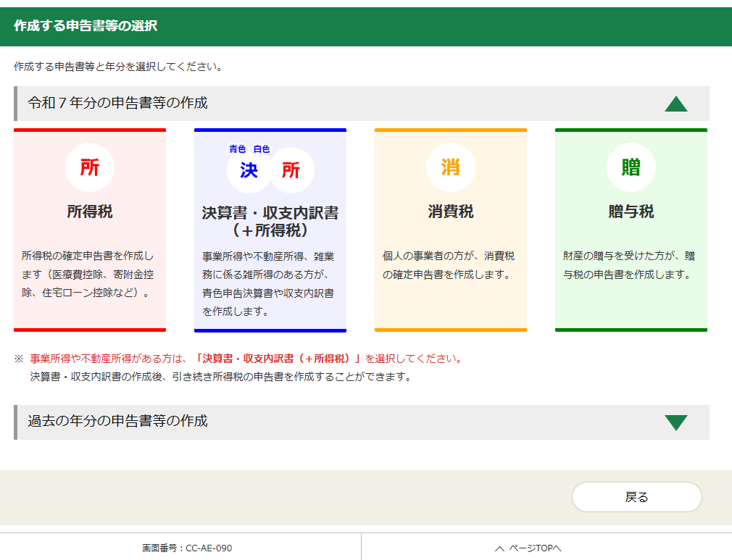The height and width of the screenshot is (560, 732).
Task: Click the green 贈 gift tax icon
Action: click(631, 167)
